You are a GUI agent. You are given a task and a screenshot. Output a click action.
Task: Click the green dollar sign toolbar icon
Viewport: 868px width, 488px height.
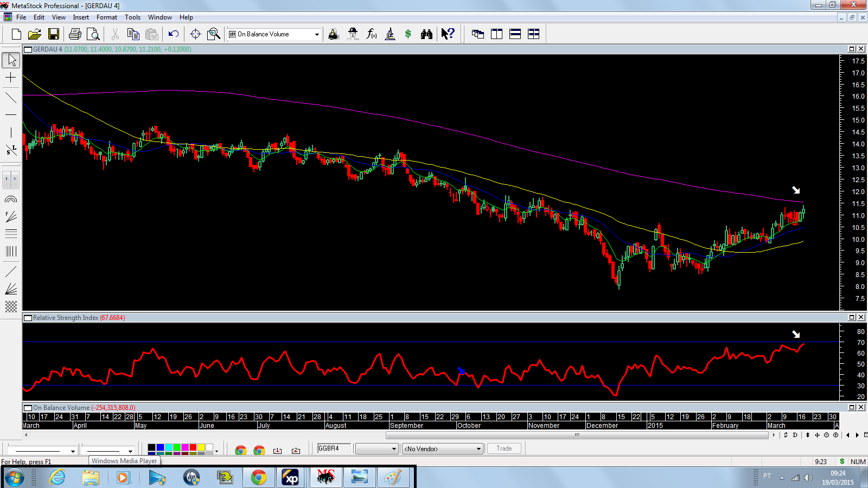408,34
